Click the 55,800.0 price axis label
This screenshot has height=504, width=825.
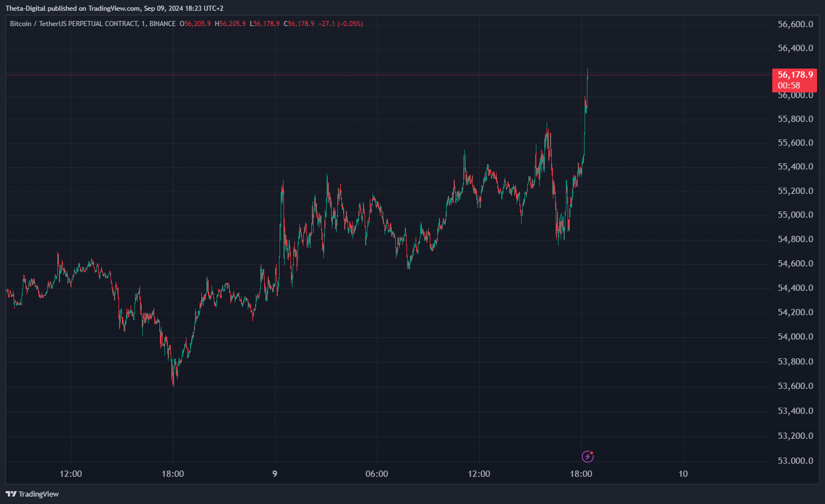[x=796, y=119]
